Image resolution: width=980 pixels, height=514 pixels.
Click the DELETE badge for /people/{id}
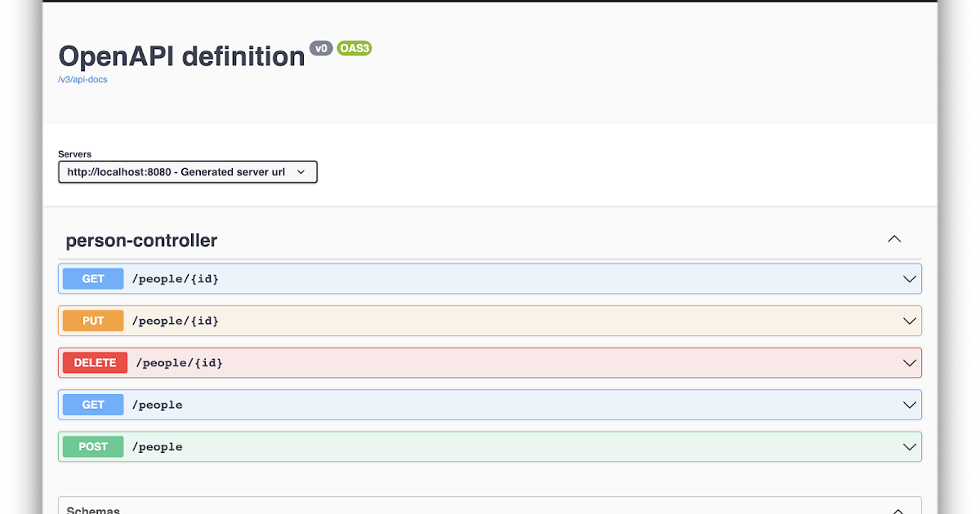coord(95,362)
